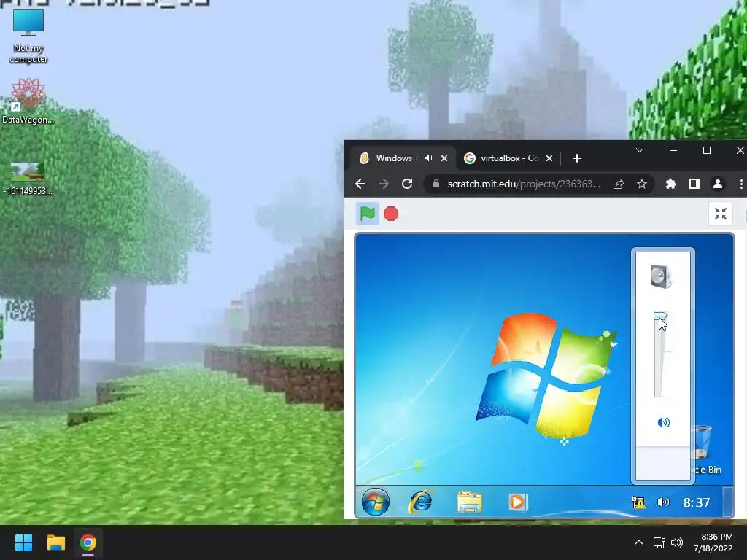
Task: Open the 8:36 PM date and time panel
Action: [x=713, y=542]
